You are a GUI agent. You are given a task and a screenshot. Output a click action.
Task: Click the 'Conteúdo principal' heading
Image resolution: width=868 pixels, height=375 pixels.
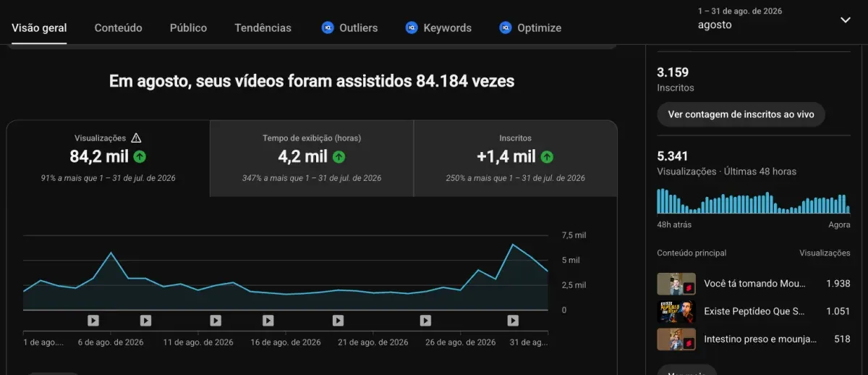(x=692, y=253)
